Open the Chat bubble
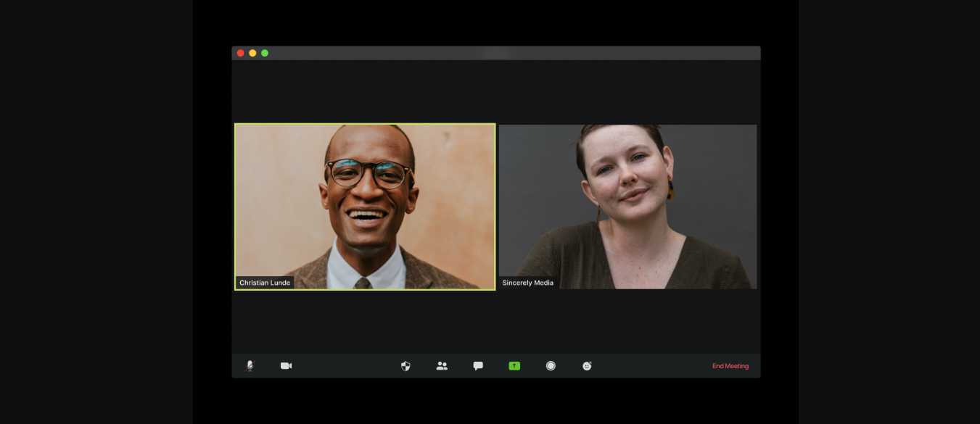The image size is (980, 424). tap(478, 366)
